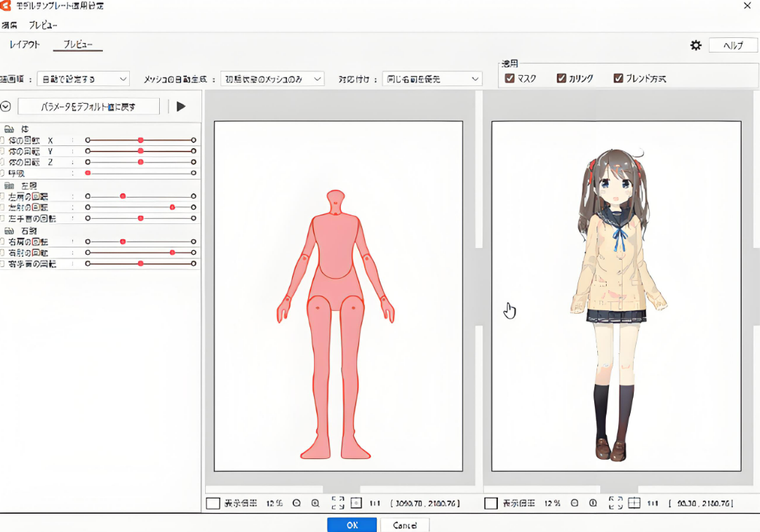Click the 体 group folder icon

pos(9,129)
